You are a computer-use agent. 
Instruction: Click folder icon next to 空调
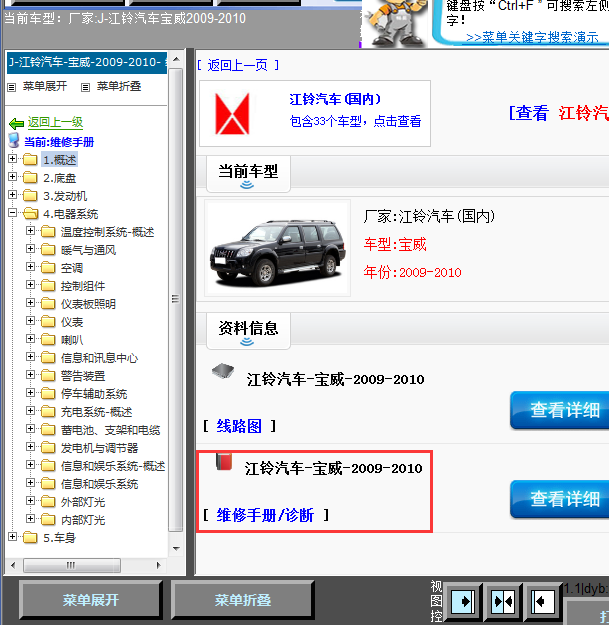coord(48,267)
